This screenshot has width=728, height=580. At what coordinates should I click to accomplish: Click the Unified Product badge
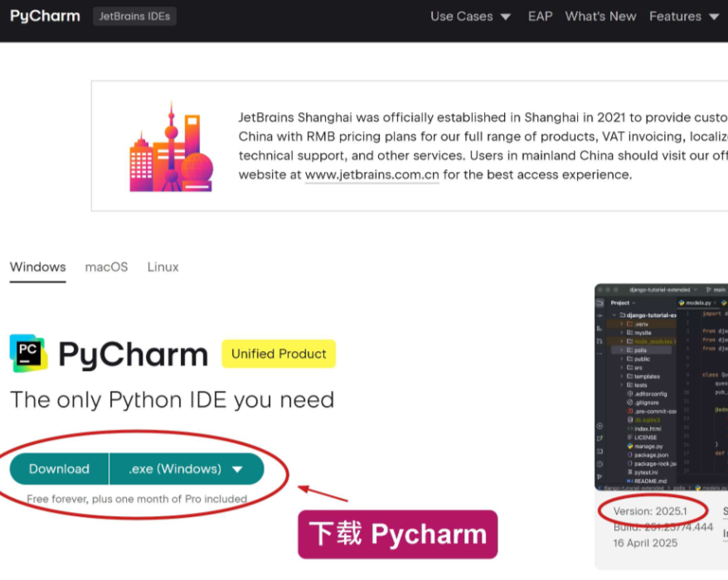coord(279,353)
